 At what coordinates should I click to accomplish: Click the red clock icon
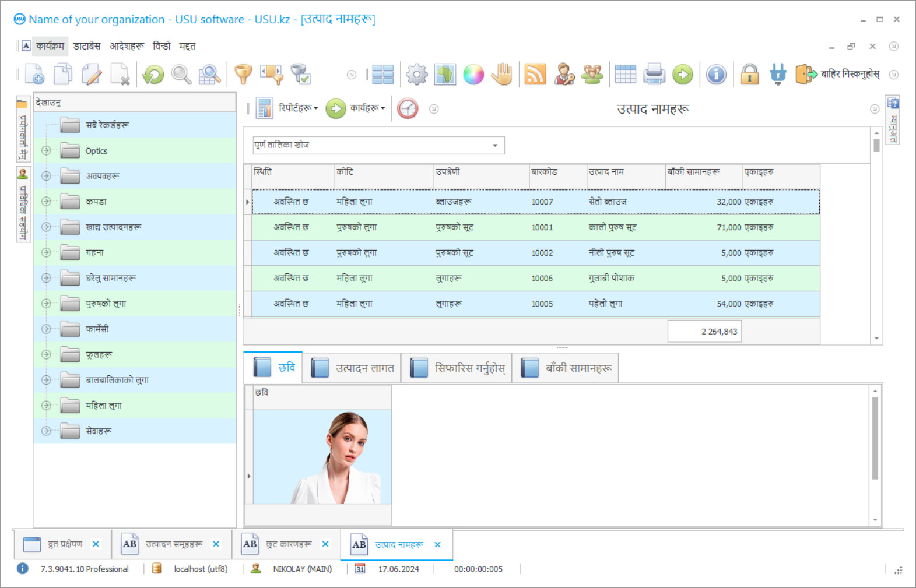click(x=408, y=108)
